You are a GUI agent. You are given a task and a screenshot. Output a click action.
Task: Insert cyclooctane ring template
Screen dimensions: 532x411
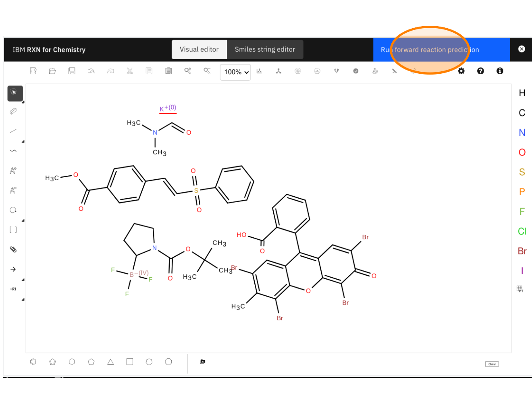(x=168, y=362)
